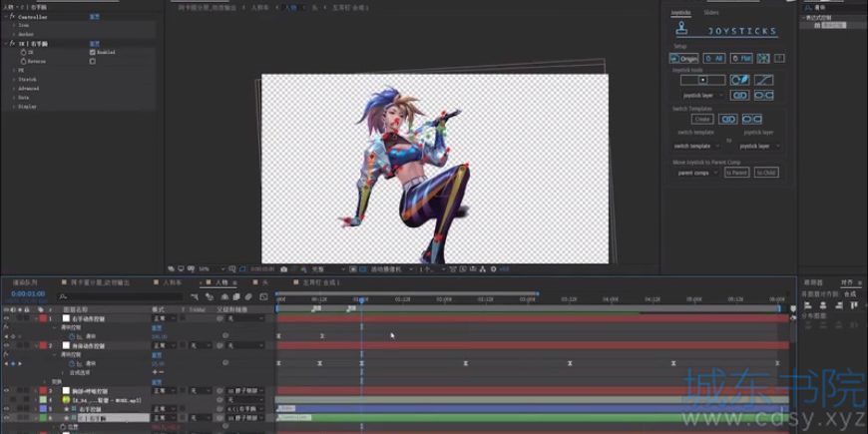Click the blue current-time indicator on timeline ruler
868x434 pixels.
(x=361, y=300)
